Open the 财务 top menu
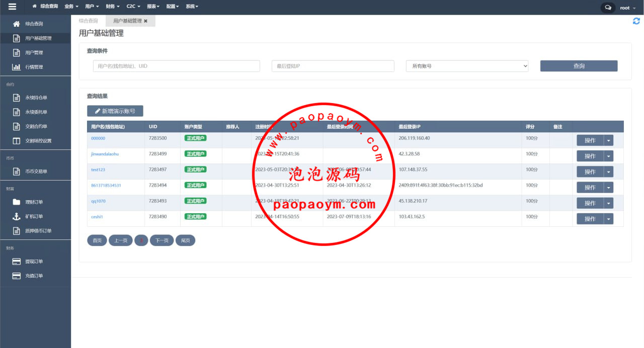Viewport: 644px width, 348px height. point(113,7)
